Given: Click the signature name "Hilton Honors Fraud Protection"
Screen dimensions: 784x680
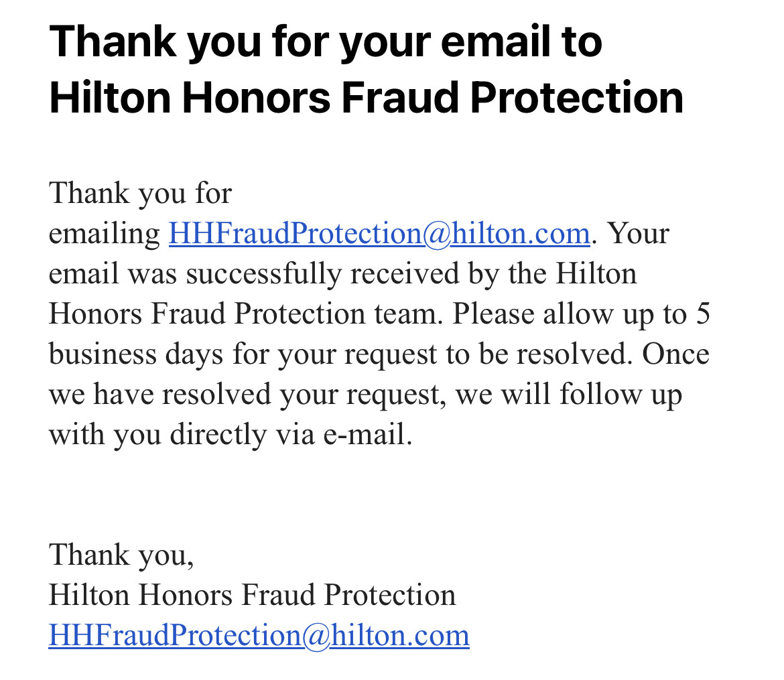Looking at the screenshot, I should click(x=252, y=595).
